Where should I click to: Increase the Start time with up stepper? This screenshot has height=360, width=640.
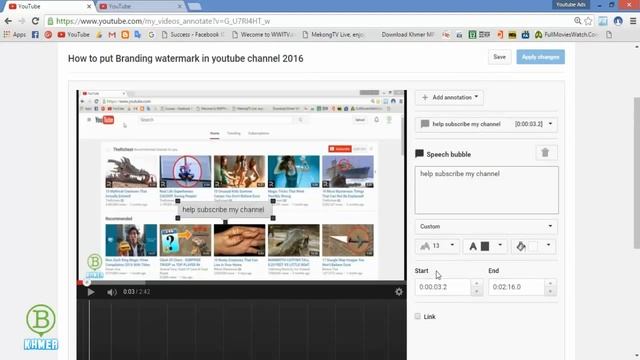click(x=476, y=283)
